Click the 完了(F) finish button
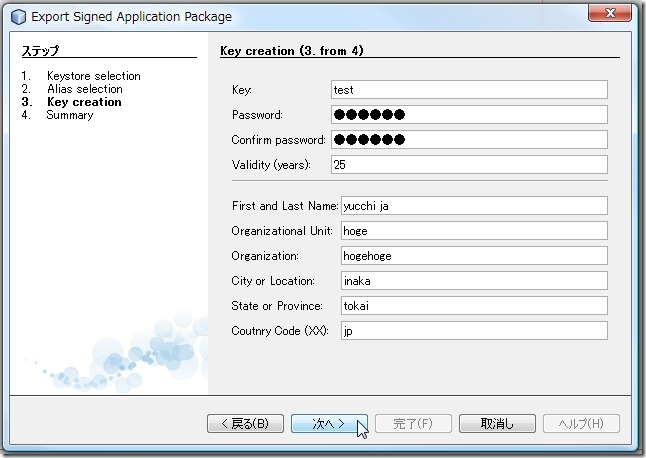The height and width of the screenshot is (458, 646). (413, 424)
